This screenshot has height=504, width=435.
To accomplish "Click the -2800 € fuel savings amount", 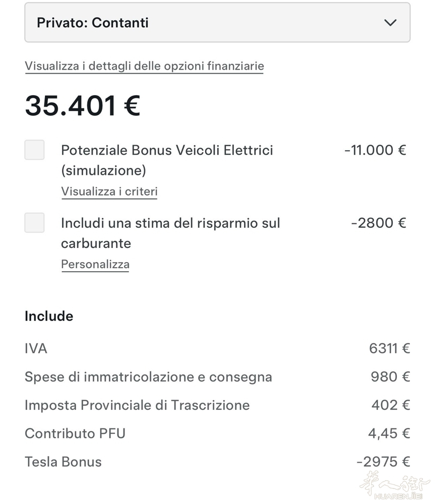I will [x=379, y=223].
